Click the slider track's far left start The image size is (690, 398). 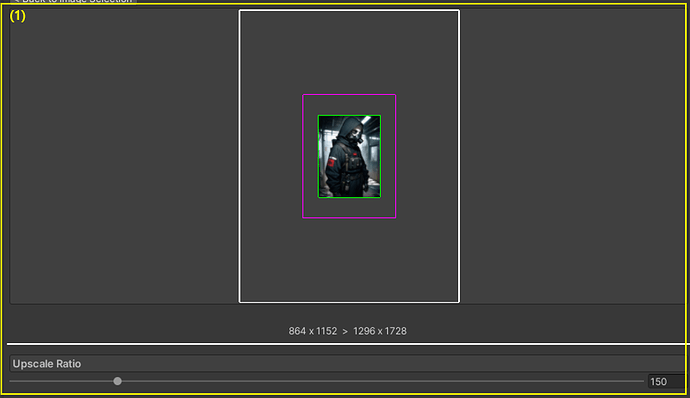click(11, 381)
